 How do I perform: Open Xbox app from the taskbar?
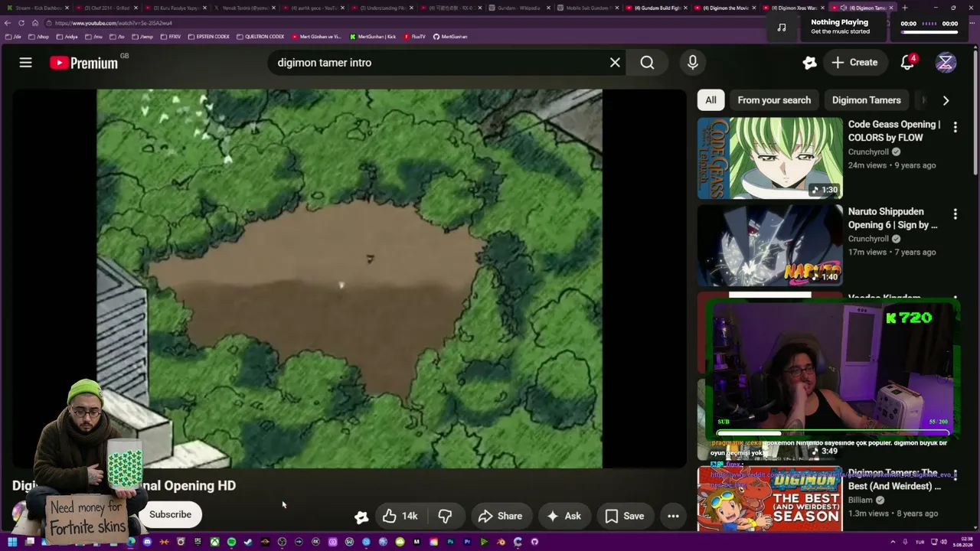point(214,542)
